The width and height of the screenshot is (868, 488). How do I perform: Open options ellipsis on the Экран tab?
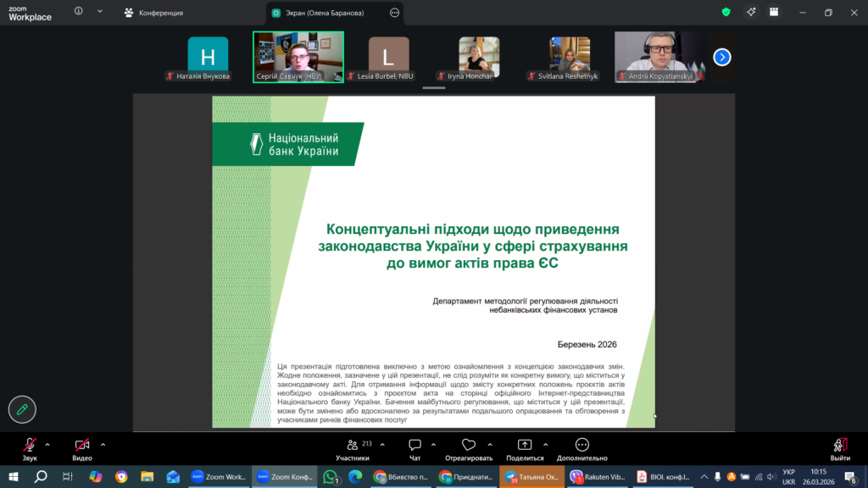point(394,13)
